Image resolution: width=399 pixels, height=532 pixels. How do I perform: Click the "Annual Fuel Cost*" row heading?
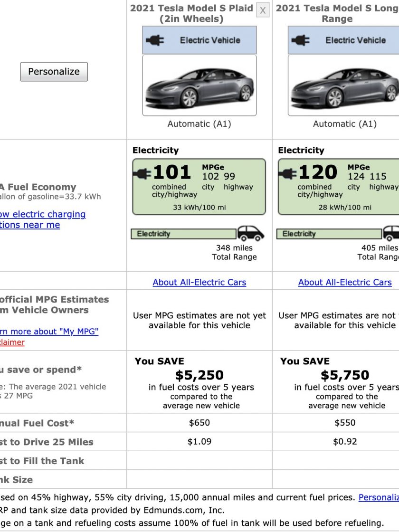coord(37,423)
